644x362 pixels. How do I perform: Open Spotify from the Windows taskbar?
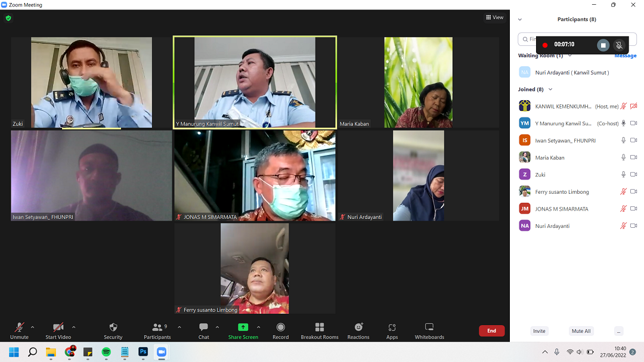pyautogui.click(x=106, y=352)
